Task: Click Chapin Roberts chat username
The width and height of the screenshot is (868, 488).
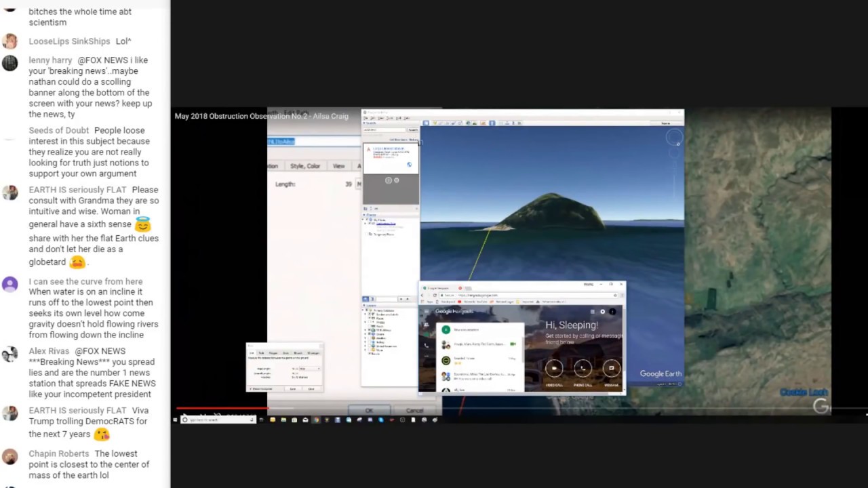Action: [x=59, y=453]
